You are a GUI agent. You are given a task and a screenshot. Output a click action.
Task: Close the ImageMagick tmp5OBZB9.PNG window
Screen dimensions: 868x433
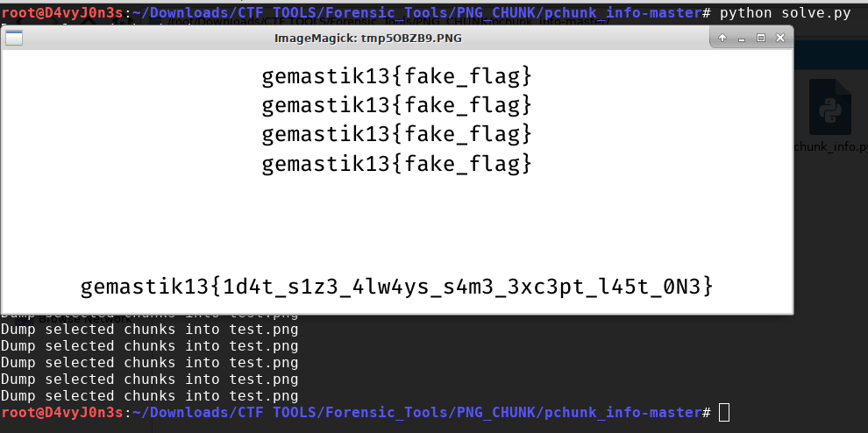pyautogui.click(x=780, y=38)
